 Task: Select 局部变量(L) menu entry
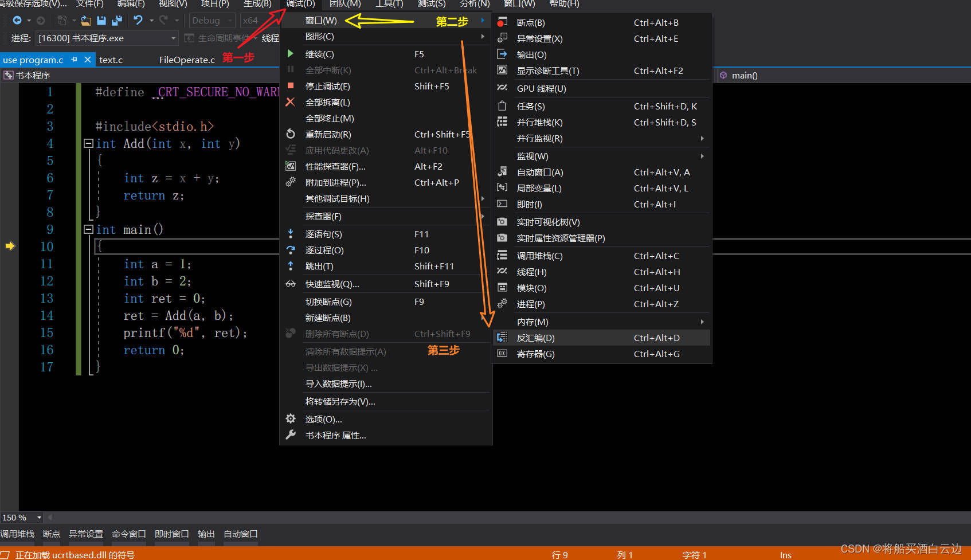click(x=602, y=188)
